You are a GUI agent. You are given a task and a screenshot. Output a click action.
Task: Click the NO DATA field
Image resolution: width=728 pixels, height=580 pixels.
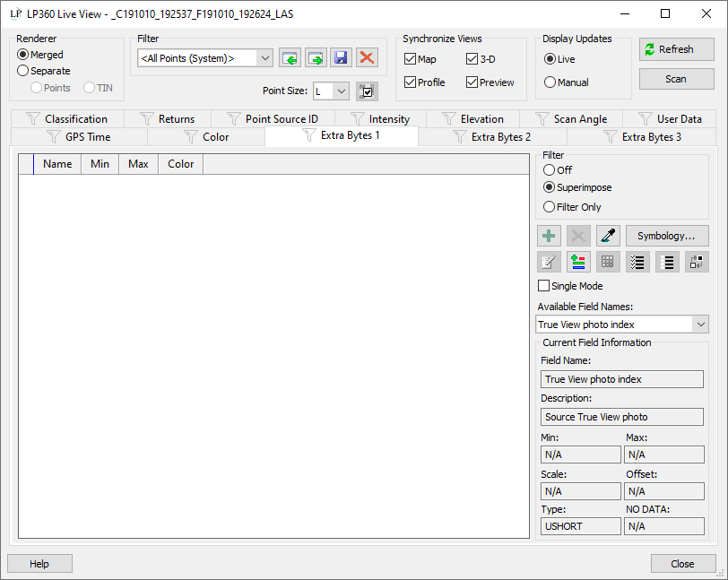click(664, 526)
